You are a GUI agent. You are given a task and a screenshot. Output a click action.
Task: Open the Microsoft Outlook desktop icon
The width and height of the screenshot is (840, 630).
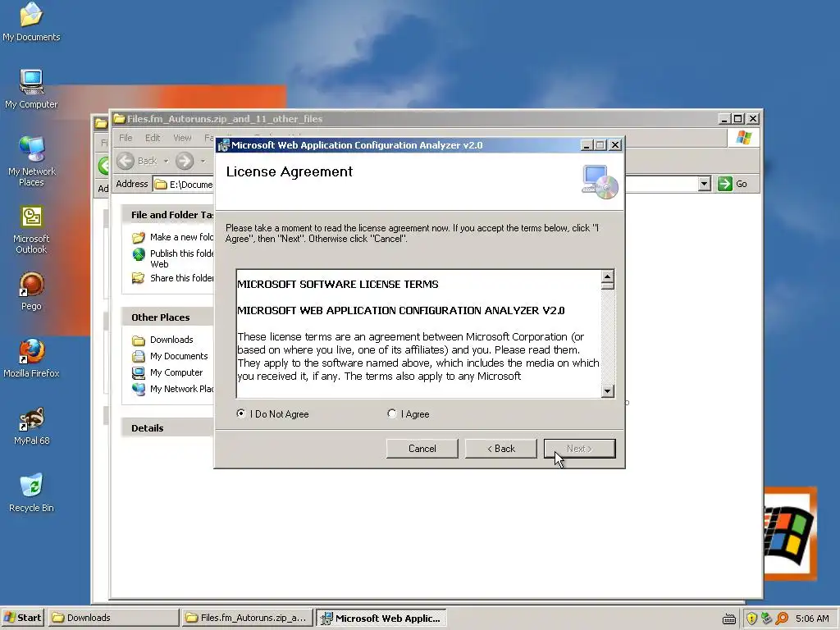tap(31, 230)
